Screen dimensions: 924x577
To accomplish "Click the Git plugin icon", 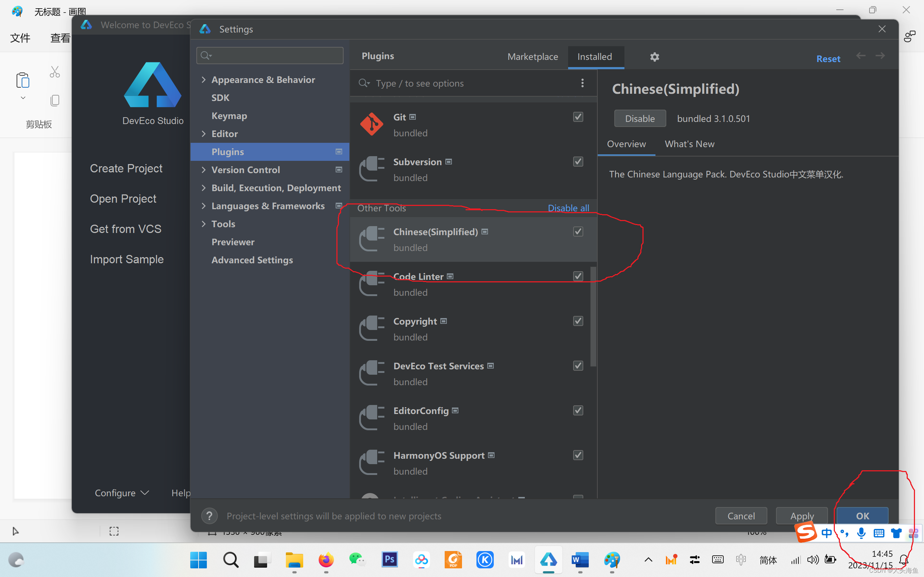I will pyautogui.click(x=371, y=124).
